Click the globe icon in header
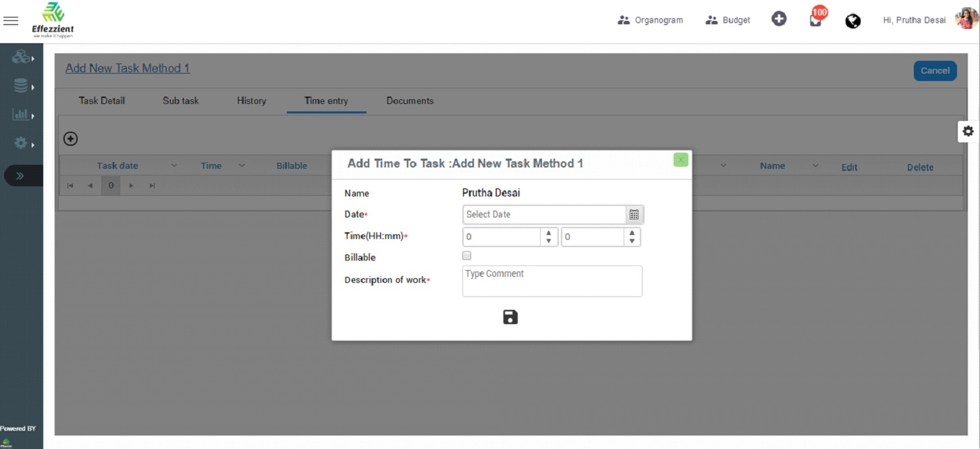 point(853,21)
